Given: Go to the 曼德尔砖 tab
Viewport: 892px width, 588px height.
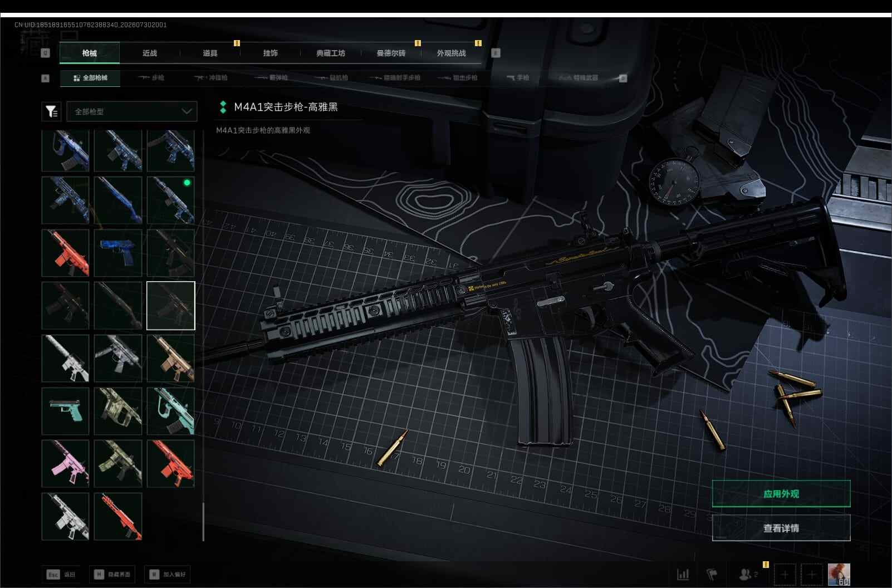Looking at the screenshot, I should pos(391,53).
